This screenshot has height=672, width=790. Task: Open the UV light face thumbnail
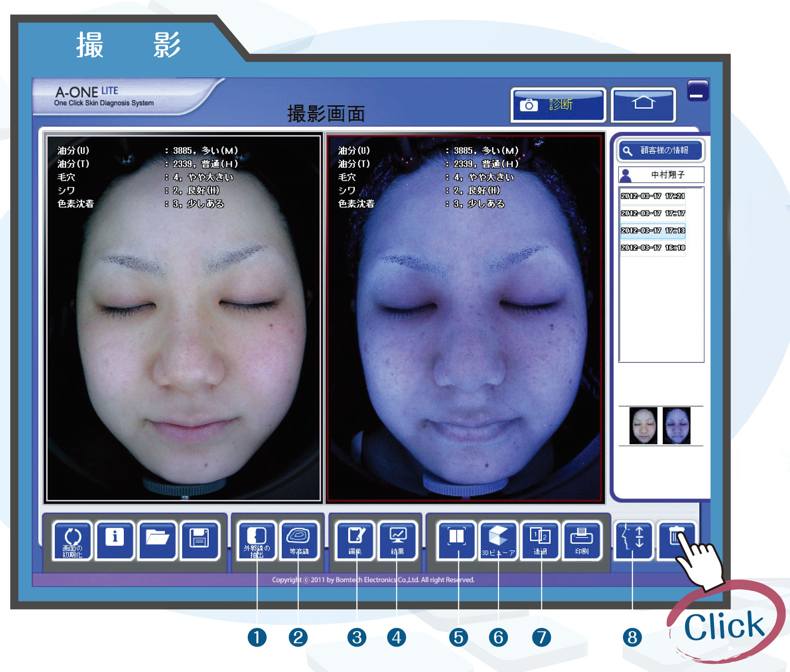[676, 426]
